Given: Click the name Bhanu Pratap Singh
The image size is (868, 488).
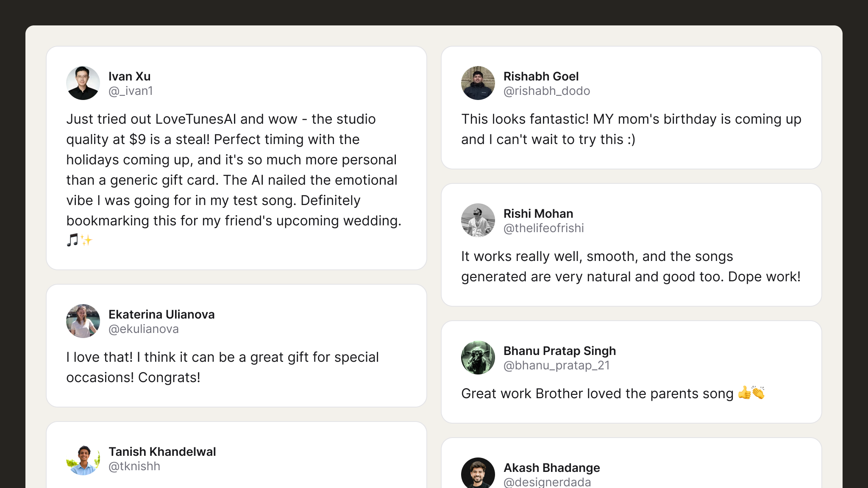Looking at the screenshot, I should click(559, 351).
